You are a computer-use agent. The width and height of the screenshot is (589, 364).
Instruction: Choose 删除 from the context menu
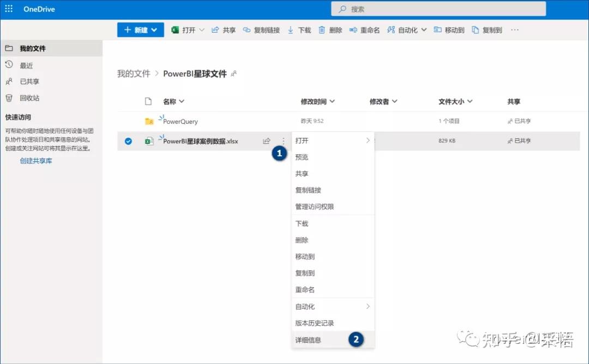(333, 240)
